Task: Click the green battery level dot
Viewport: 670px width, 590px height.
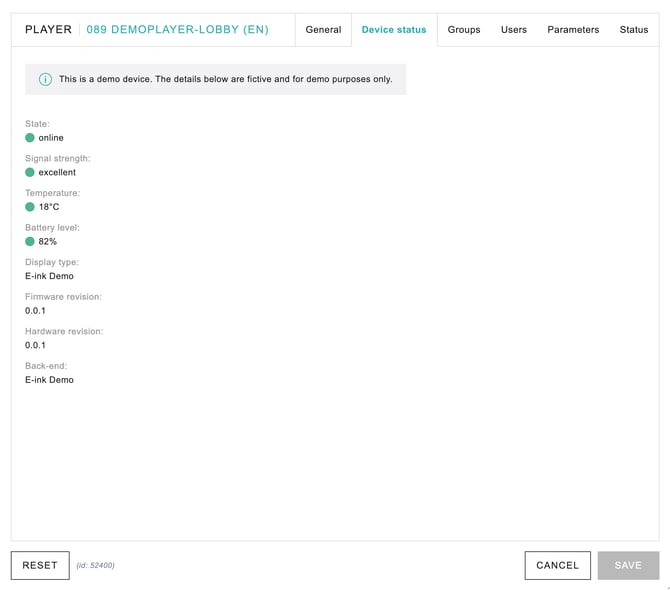Action: (x=30, y=241)
